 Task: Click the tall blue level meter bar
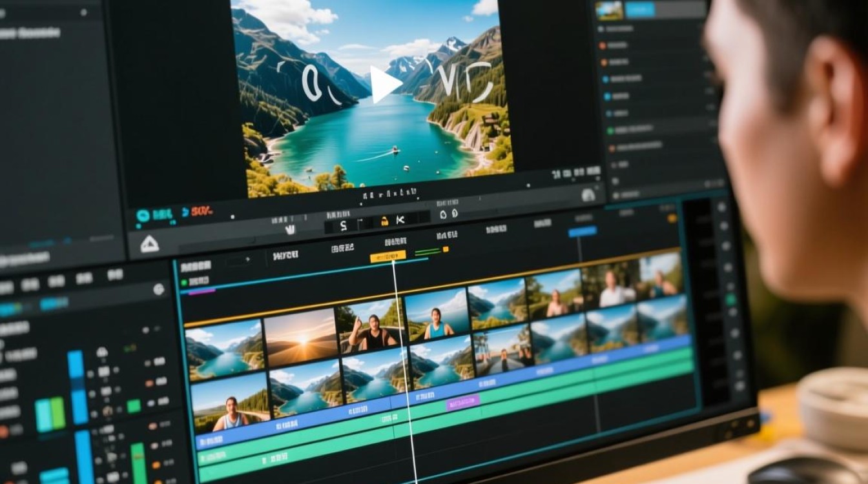77,387
